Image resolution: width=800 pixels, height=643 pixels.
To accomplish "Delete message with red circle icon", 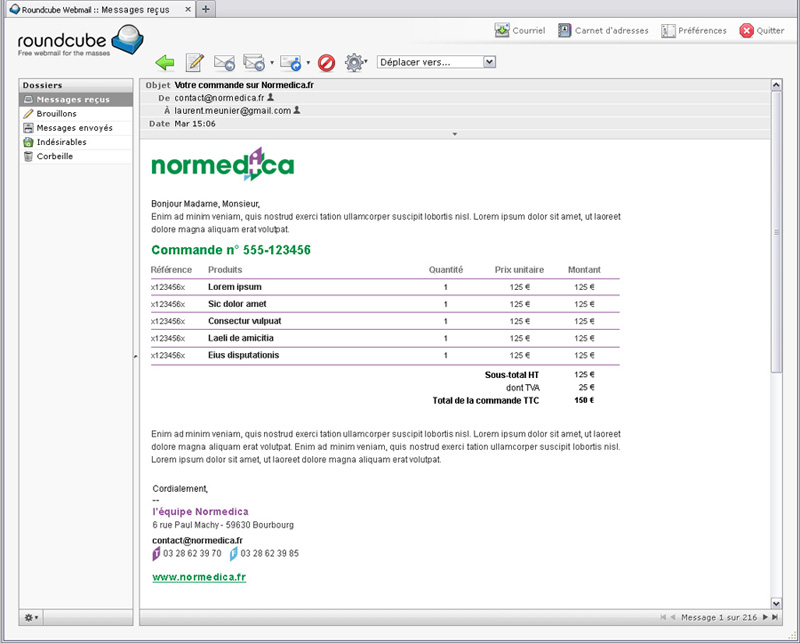I will point(327,63).
